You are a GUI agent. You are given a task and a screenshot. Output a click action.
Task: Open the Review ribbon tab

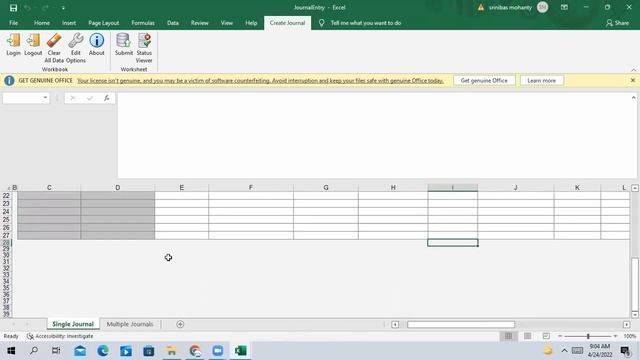[x=200, y=23]
